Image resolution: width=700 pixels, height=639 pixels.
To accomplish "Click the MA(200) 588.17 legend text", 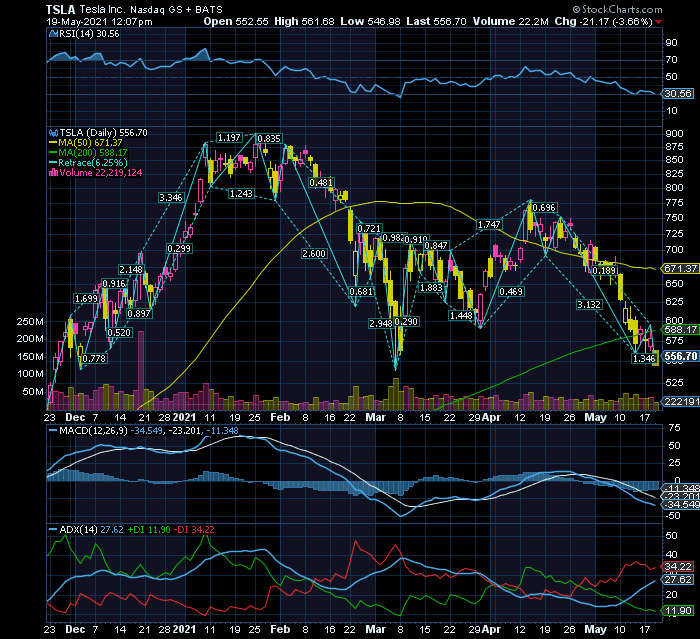I will [x=93, y=153].
